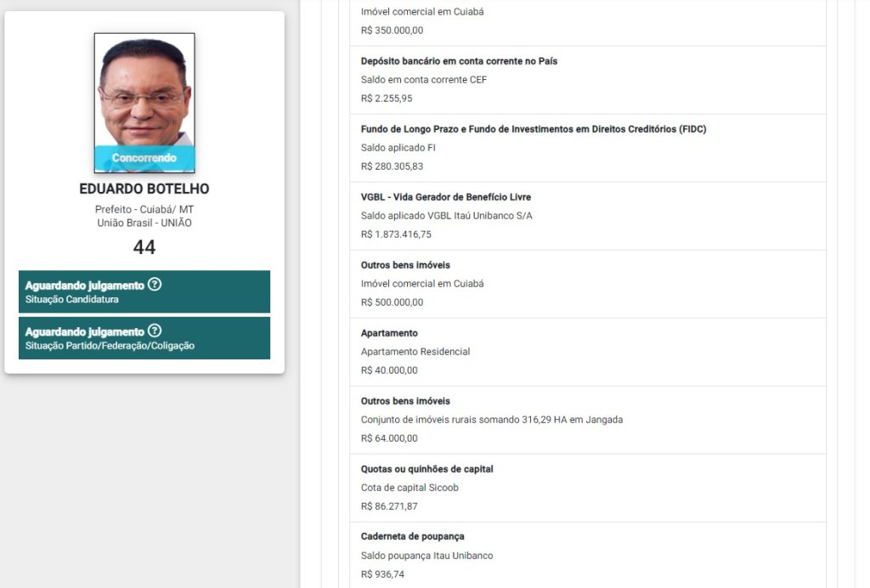The image size is (870, 588).
Task: Click Saldo poupança Itau Unibanco
Action: pyautogui.click(x=427, y=555)
